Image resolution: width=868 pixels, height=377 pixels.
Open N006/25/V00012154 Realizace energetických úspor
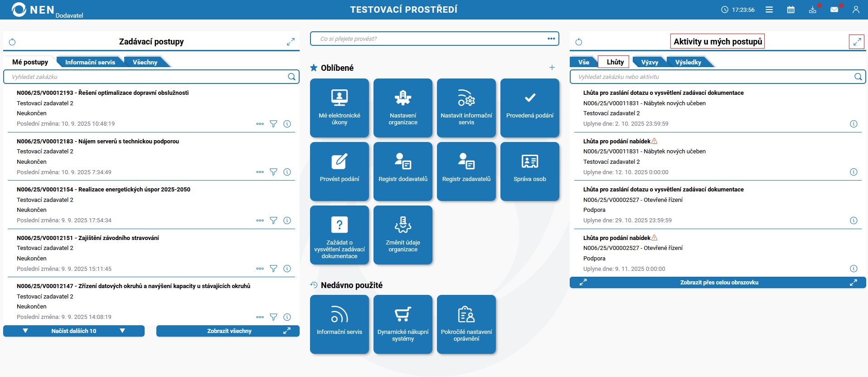pyautogui.click(x=103, y=189)
